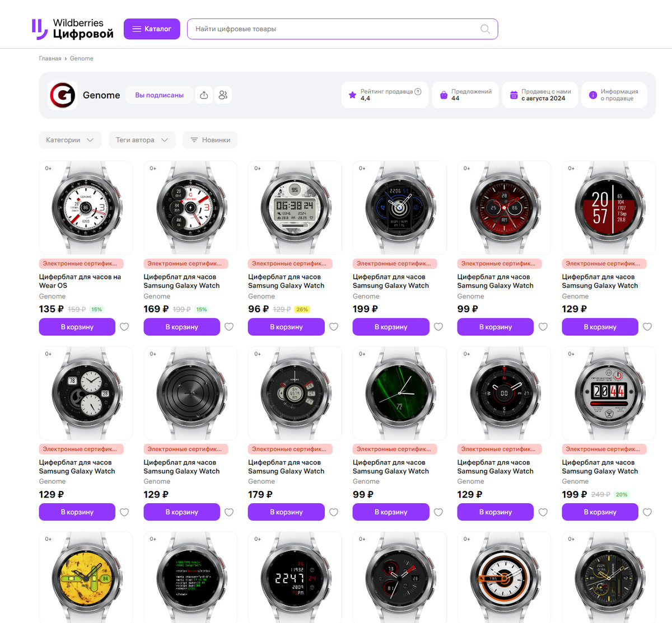Screen dimensions: 672x623
Task: Open the Предложений 44 card
Action: tap(465, 95)
